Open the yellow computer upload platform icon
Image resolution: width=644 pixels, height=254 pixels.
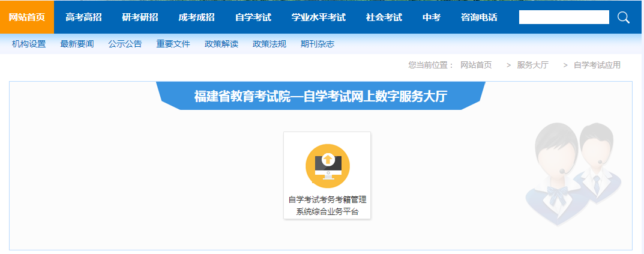pyautogui.click(x=328, y=166)
